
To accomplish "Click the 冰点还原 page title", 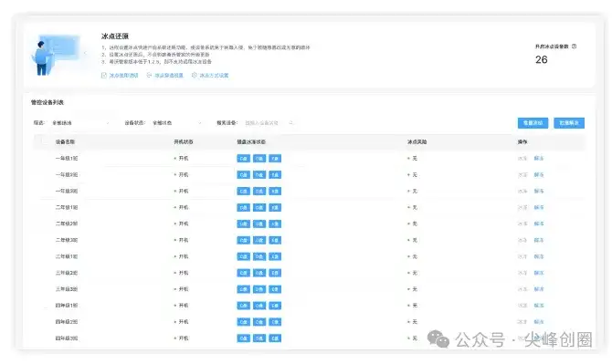I will tap(115, 36).
